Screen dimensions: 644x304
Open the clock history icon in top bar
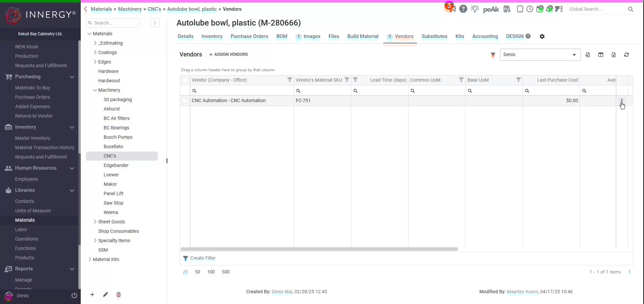point(530,9)
